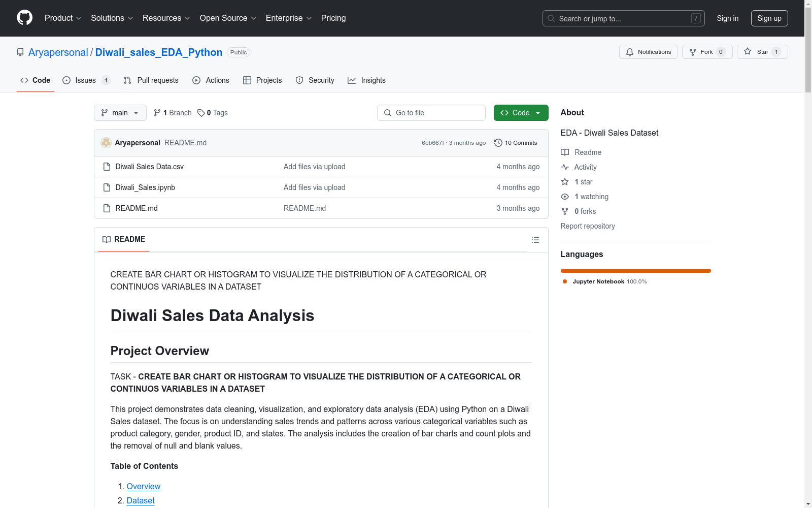Go to the Projects tab

(x=262, y=80)
